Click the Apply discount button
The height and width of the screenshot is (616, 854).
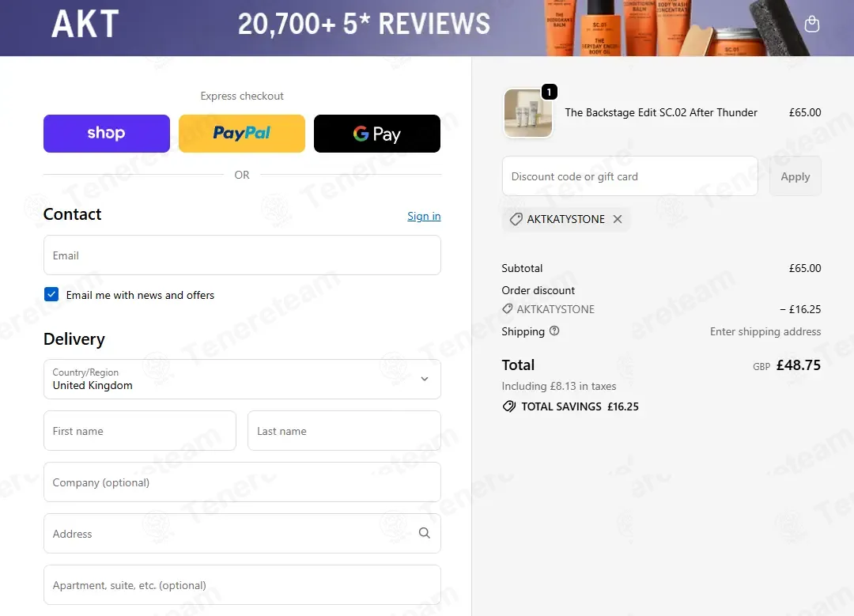click(795, 176)
